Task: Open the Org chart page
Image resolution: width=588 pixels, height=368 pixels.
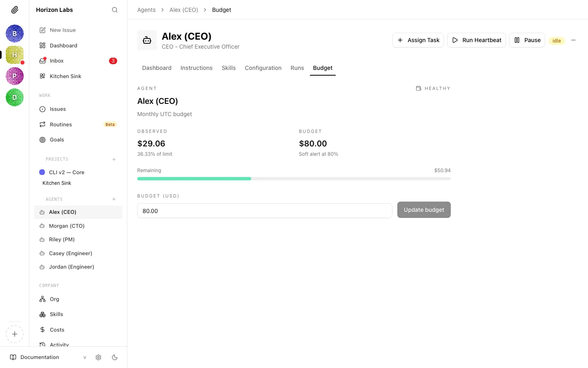Action: pyautogui.click(x=78, y=299)
